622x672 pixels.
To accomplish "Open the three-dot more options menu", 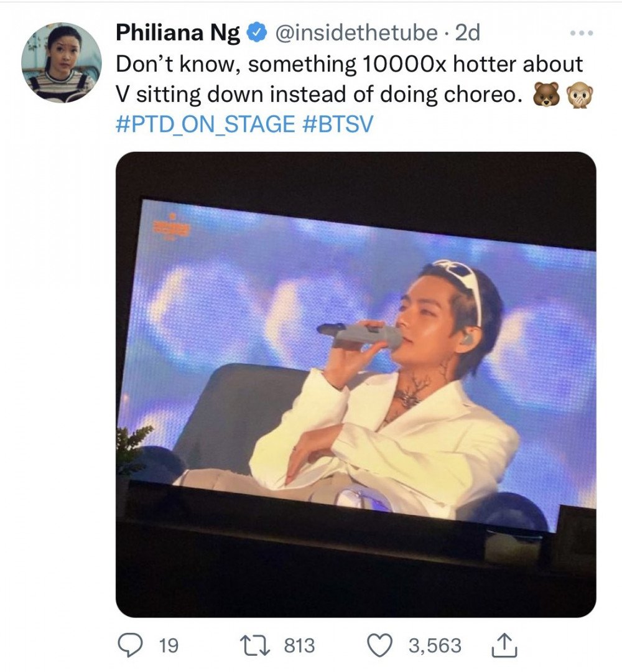I will 582,33.
